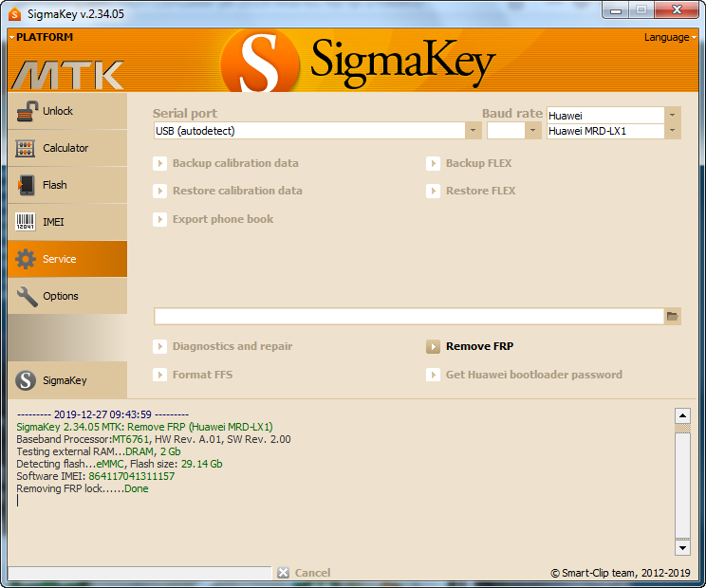Image resolution: width=706 pixels, height=588 pixels.
Task: Click Remove FRP button label
Action: pyautogui.click(x=479, y=346)
